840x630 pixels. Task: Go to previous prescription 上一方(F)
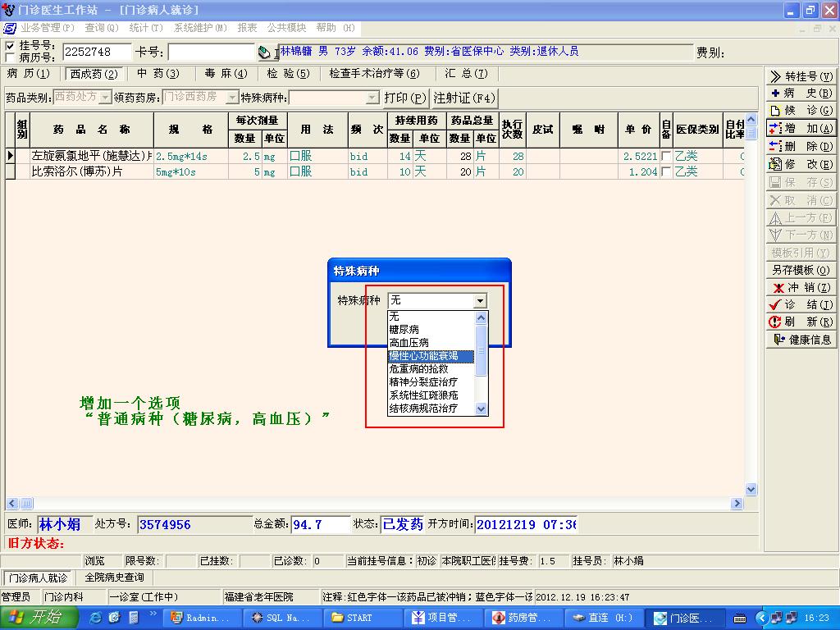pos(801,217)
